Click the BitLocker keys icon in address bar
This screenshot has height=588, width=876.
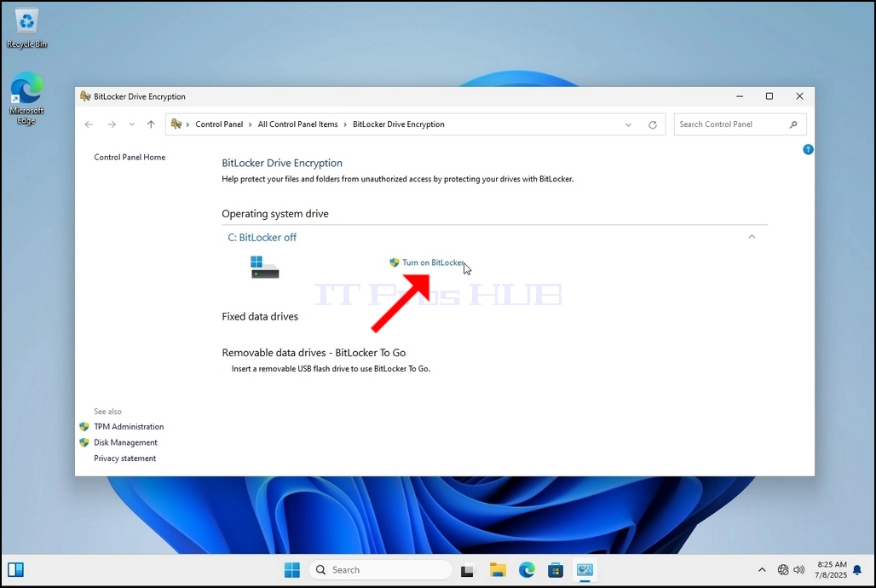176,124
